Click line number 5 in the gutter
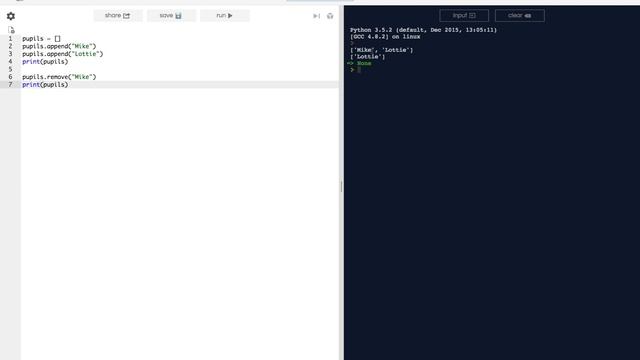 point(10,69)
